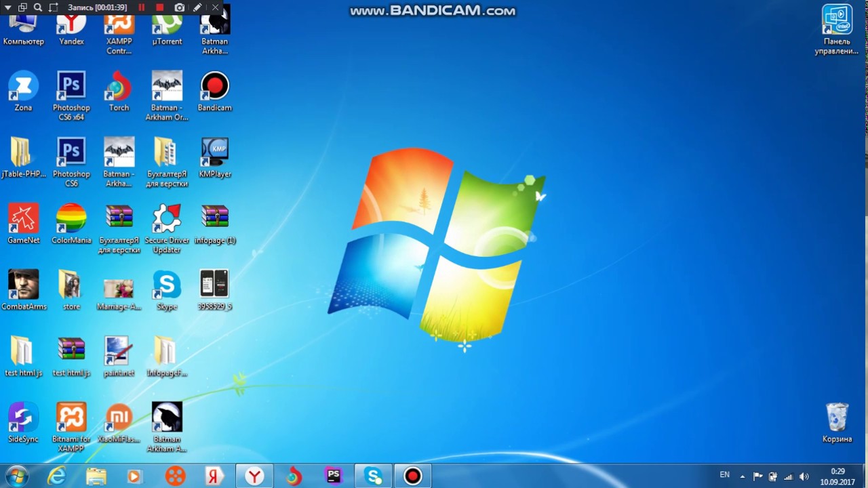Open the Bandicam bar dropdown arrow
Image resolution: width=868 pixels, height=488 pixels.
tap(8, 7)
